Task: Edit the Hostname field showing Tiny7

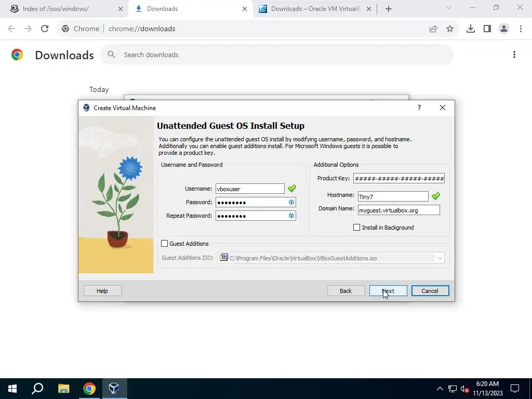Action: click(393, 196)
